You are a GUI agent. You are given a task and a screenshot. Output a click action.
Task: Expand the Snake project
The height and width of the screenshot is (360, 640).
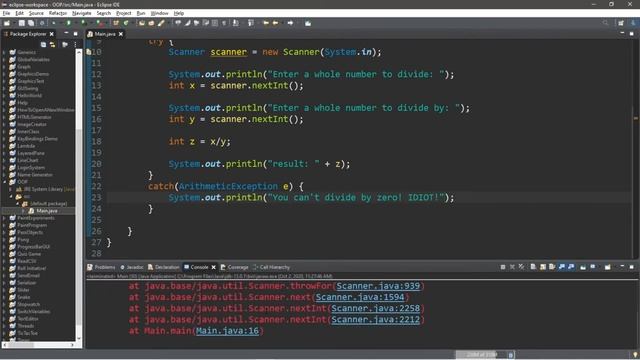4,297
